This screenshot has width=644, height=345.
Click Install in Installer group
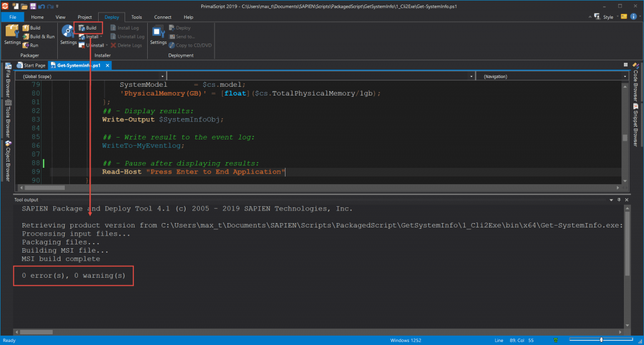(x=89, y=36)
